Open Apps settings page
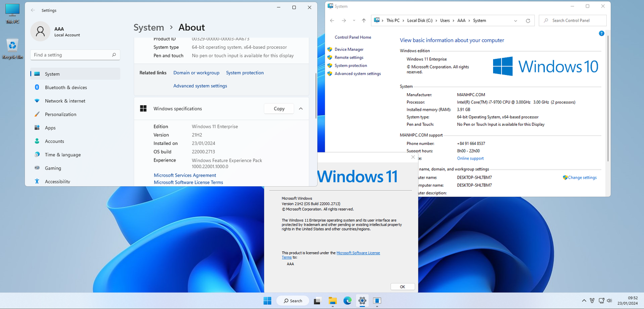The height and width of the screenshot is (309, 644). click(75, 128)
